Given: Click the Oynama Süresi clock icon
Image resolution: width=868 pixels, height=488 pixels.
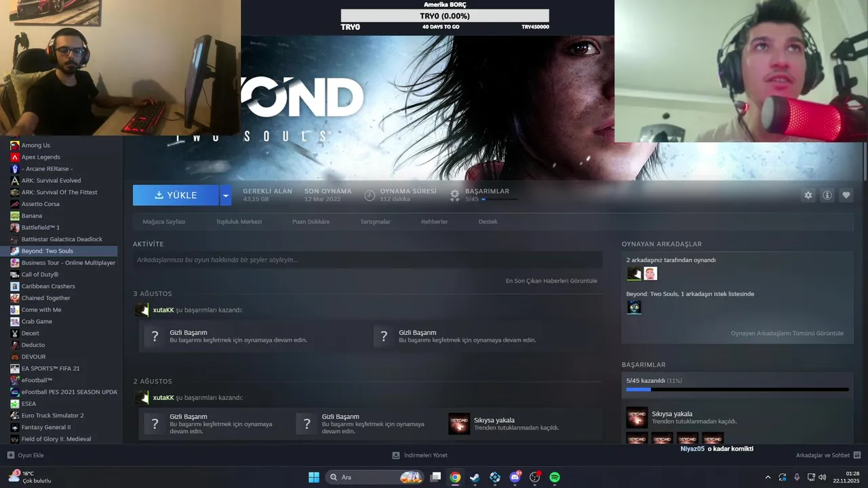Looking at the screenshot, I should point(370,195).
